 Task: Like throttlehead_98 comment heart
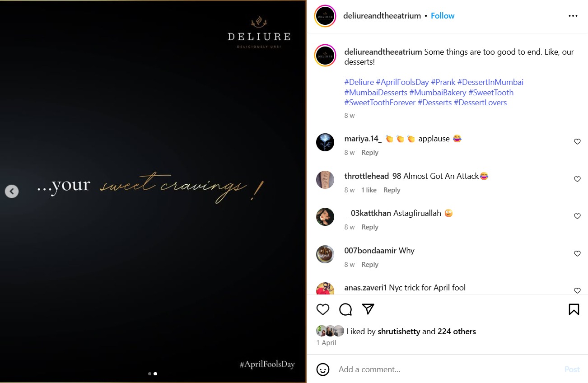point(577,179)
